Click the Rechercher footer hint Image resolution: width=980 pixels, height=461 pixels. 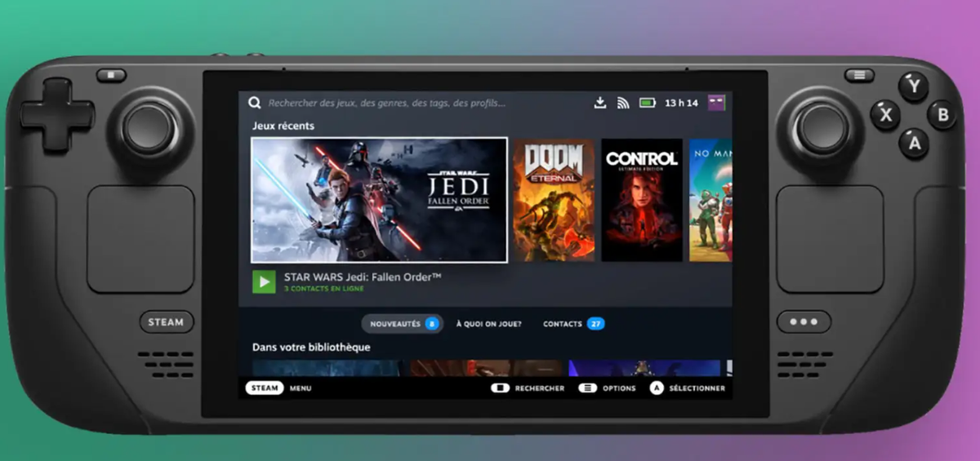(x=528, y=388)
